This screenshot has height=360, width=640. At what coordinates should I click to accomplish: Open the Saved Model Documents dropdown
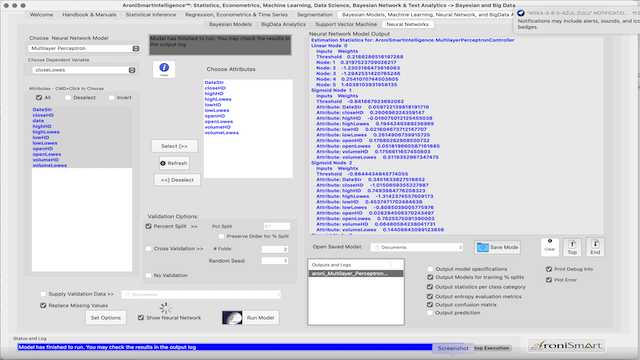(417, 247)
